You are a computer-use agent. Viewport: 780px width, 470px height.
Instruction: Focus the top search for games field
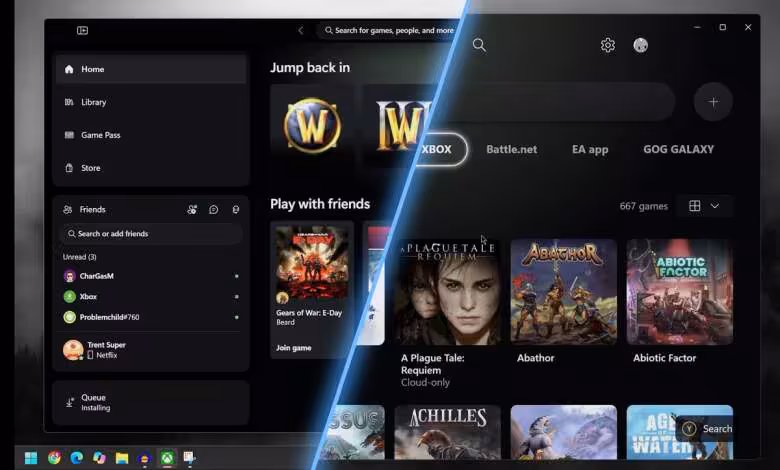pyautogui.click(x=390, y=30)
